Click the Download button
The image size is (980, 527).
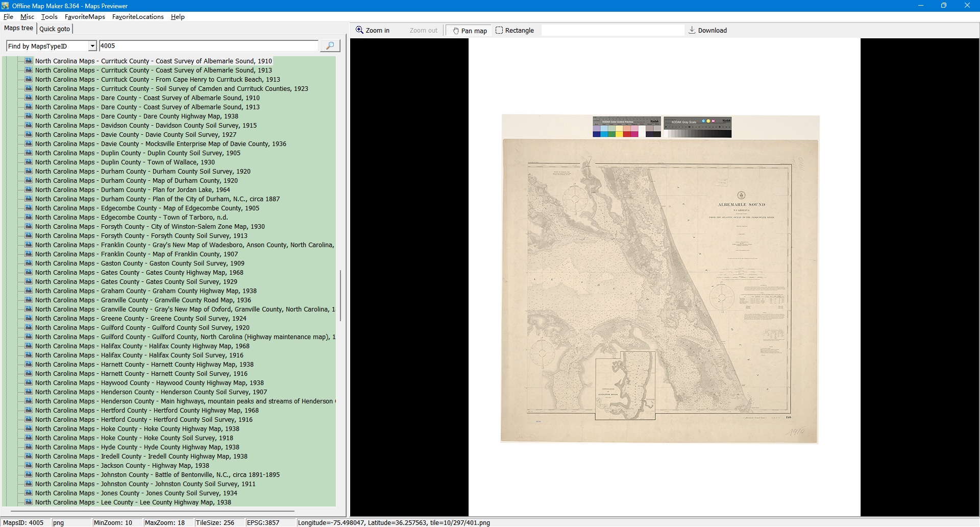(x=707, y=31)
